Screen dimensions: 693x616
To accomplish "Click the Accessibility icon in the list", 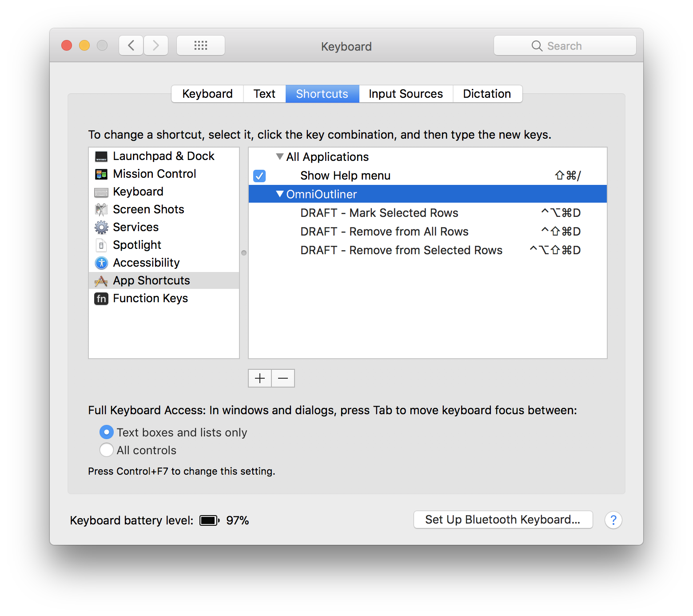I will tap(101, 263).
